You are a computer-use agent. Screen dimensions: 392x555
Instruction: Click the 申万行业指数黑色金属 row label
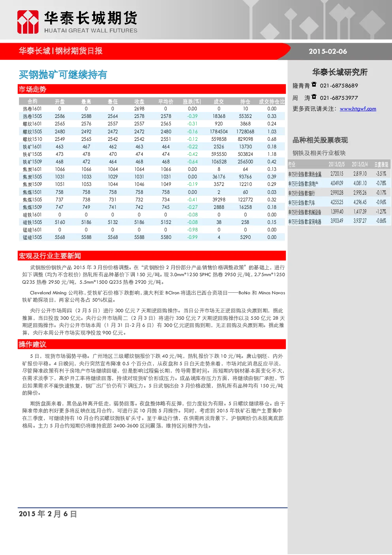(305, 174)
